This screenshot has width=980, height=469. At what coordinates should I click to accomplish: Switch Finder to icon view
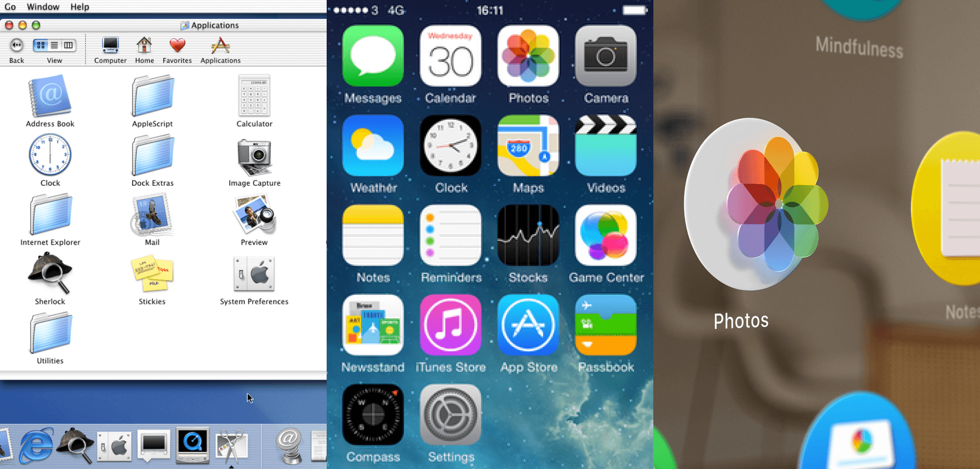click(x=41, y=45)
